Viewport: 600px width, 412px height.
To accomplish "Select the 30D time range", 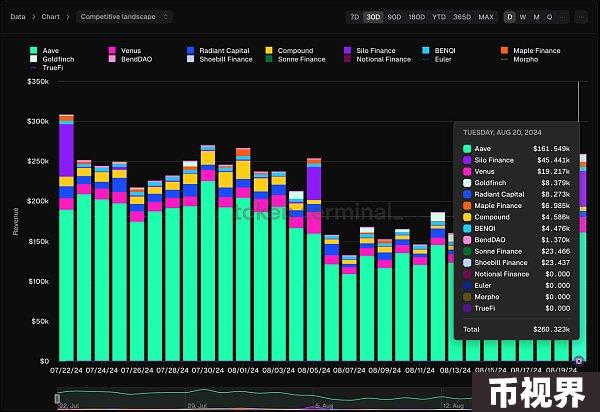I will click(373, 17).
